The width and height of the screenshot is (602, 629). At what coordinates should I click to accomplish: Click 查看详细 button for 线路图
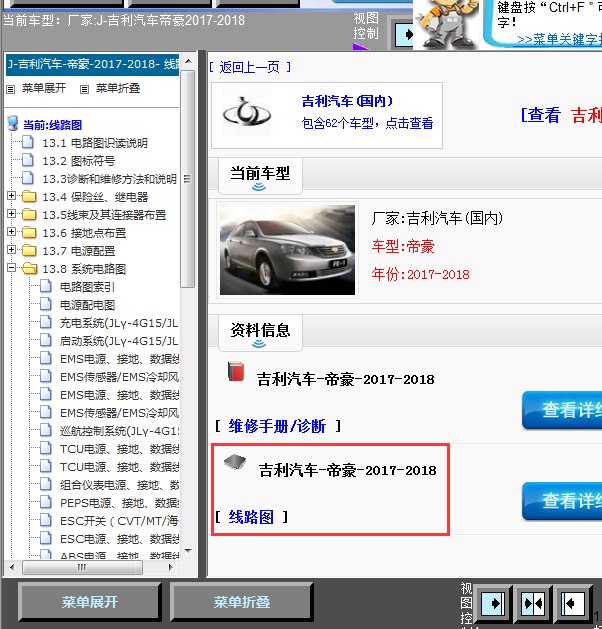[562, 501]
